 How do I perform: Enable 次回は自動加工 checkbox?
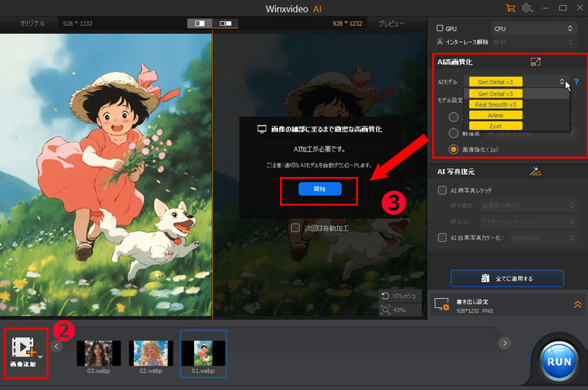point(295,228)
